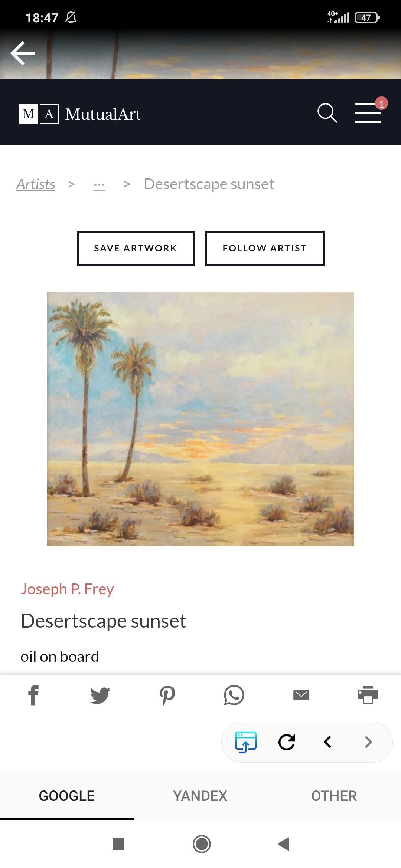Open in external browser icon
Screen dimensions: 401x868
[x=245, y=742]
